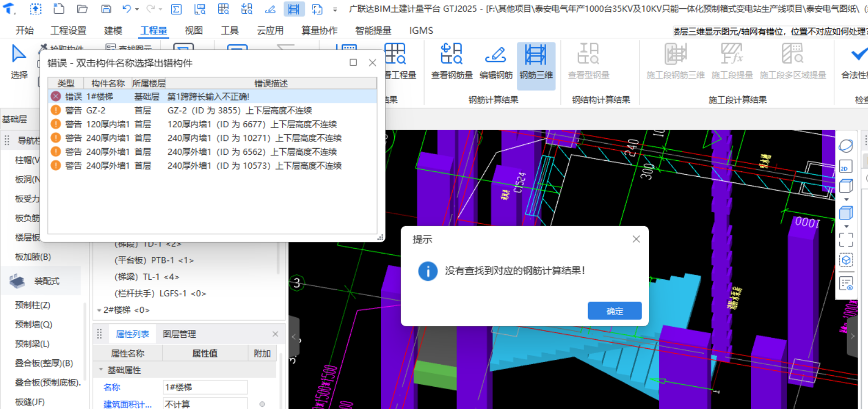The image size is (868, 409).
Task: Click the solid blue cube display icon
Action: click(846, 213)
